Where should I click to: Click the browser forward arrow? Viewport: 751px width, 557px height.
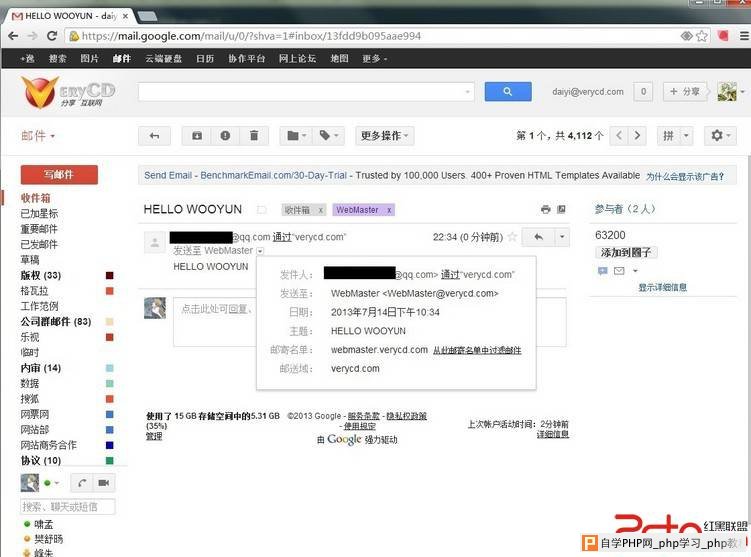point(32,36)
